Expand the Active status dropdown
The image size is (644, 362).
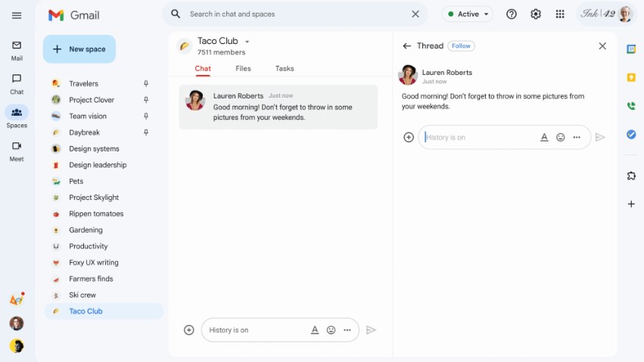point(487,14)
